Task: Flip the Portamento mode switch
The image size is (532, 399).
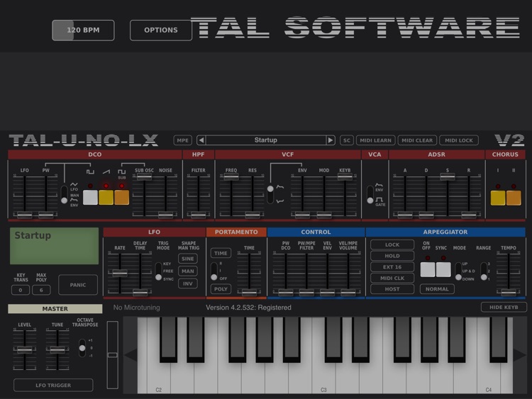Action: point(214,271)
